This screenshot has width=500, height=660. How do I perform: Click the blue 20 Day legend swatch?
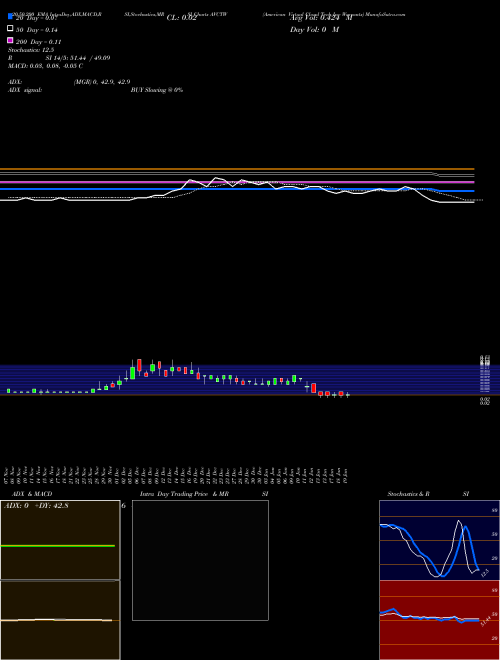click(10, 17)
